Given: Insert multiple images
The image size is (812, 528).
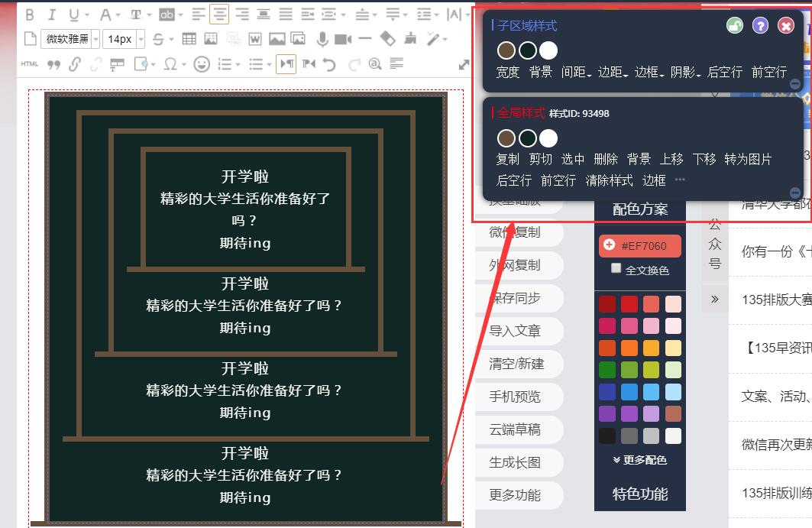Looking at the screenshot, I should 298,39.
